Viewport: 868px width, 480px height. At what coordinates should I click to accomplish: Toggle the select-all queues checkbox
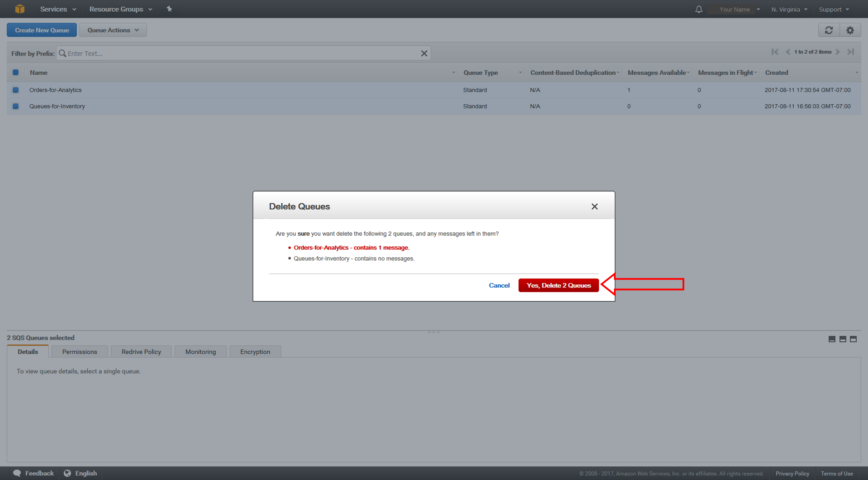pos(15,72)
